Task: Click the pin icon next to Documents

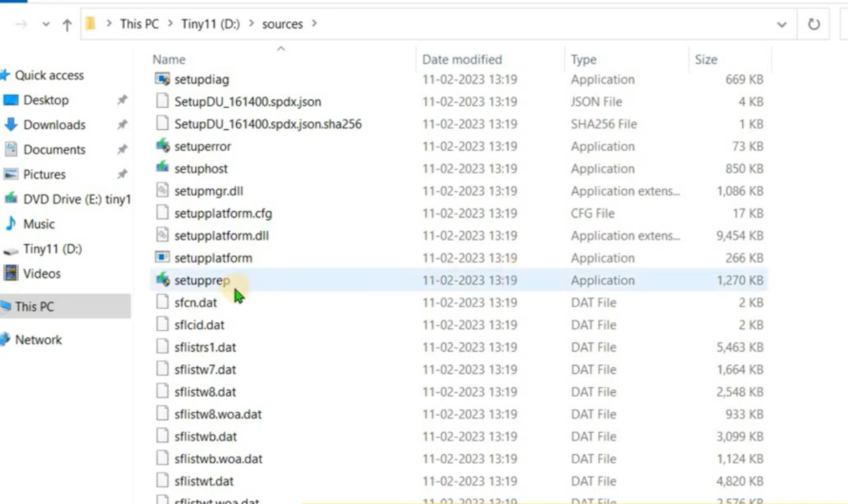Action: coord(122,149)
